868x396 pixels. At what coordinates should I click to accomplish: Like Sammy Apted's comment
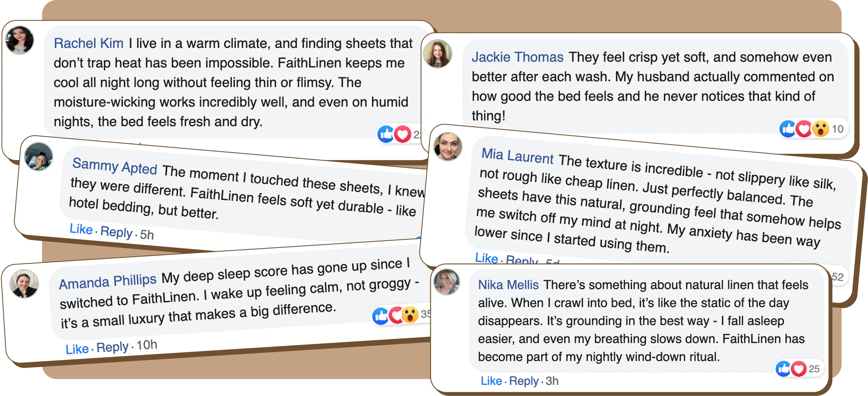[x=81, y=229]
